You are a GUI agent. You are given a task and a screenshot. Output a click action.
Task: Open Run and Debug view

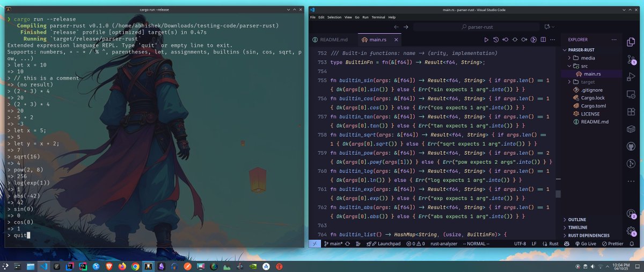(x=631, y=77)
